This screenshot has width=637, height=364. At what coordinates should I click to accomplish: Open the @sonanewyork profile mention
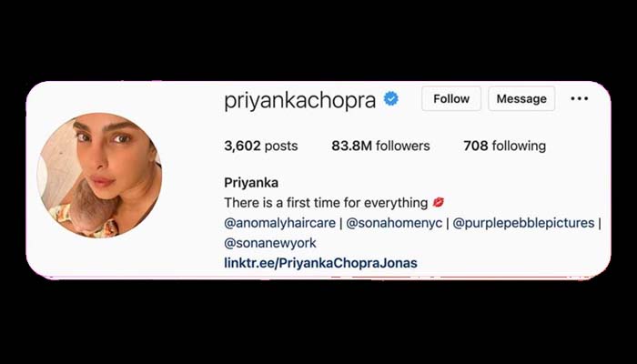tap(270, 243)
